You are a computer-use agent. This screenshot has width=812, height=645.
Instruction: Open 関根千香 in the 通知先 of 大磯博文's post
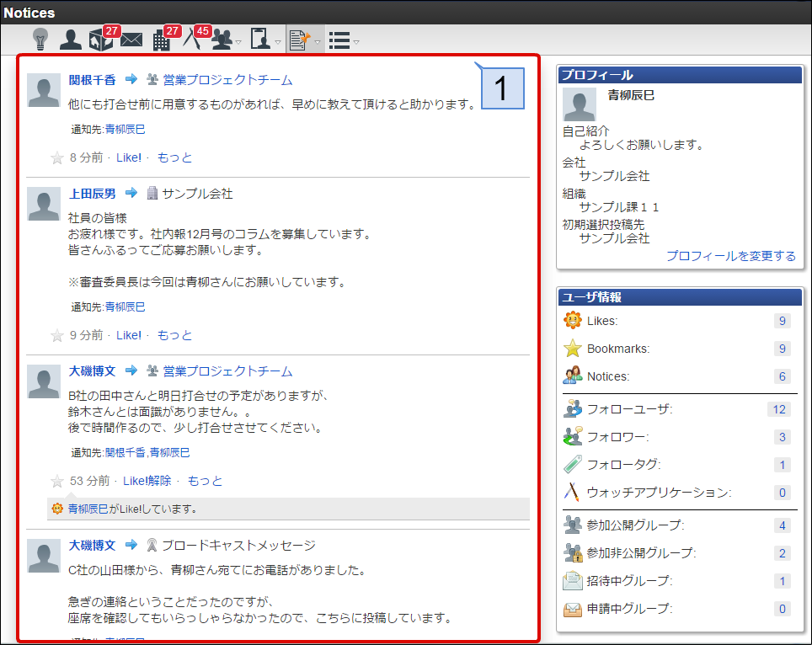pyautogui.click(x=125, y=452)
